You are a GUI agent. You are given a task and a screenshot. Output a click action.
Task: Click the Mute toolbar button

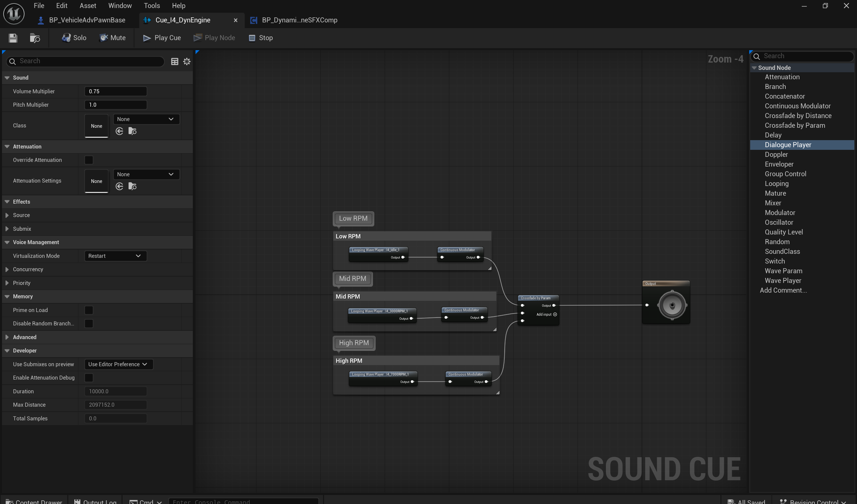click(112, 38)
